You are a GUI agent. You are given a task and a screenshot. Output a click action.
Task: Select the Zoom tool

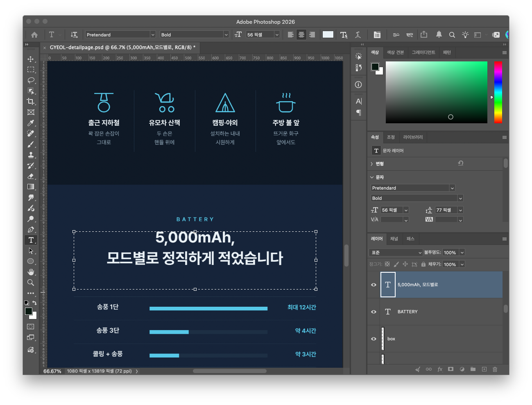31,283
